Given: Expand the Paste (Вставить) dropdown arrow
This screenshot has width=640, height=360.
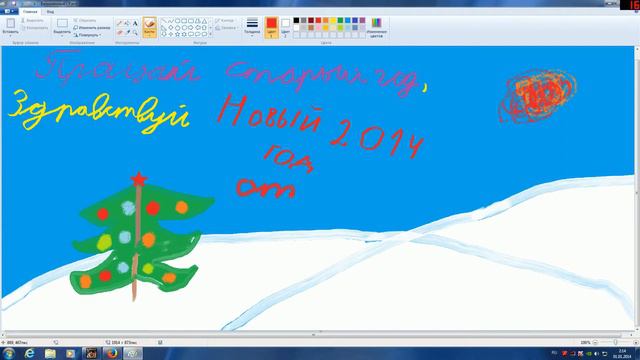Looking at the screenshot, I should pos(11,36).
